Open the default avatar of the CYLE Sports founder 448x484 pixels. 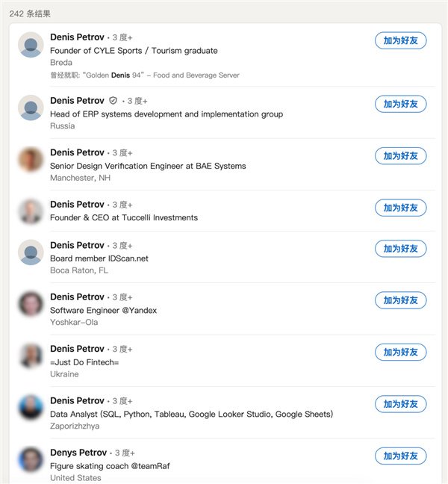31,45
